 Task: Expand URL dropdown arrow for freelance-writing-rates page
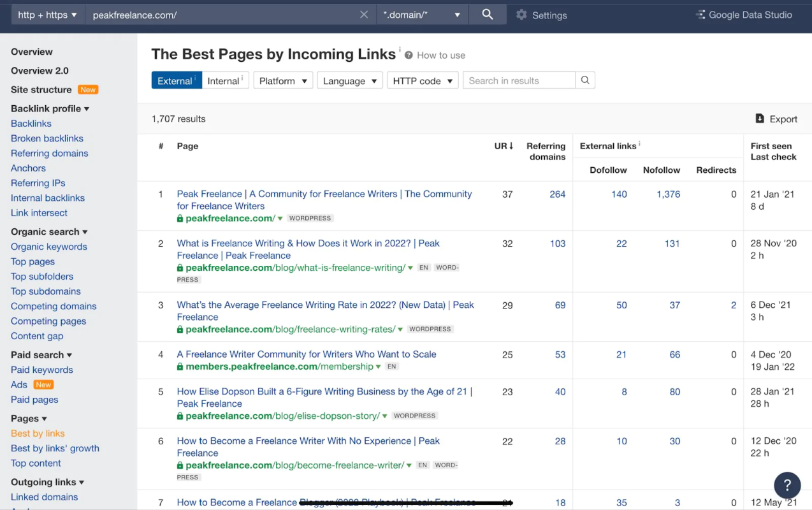click(400, 330)
